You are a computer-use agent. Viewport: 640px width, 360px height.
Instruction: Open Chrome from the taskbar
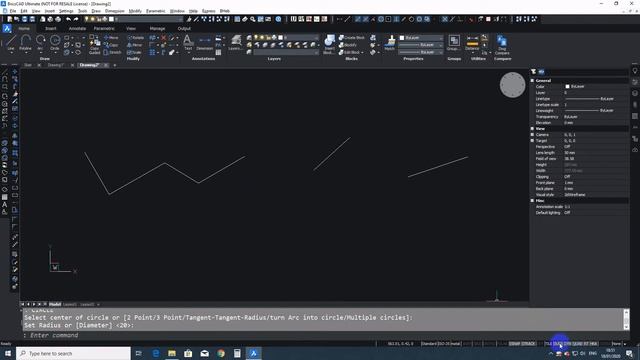click(221, 353)
